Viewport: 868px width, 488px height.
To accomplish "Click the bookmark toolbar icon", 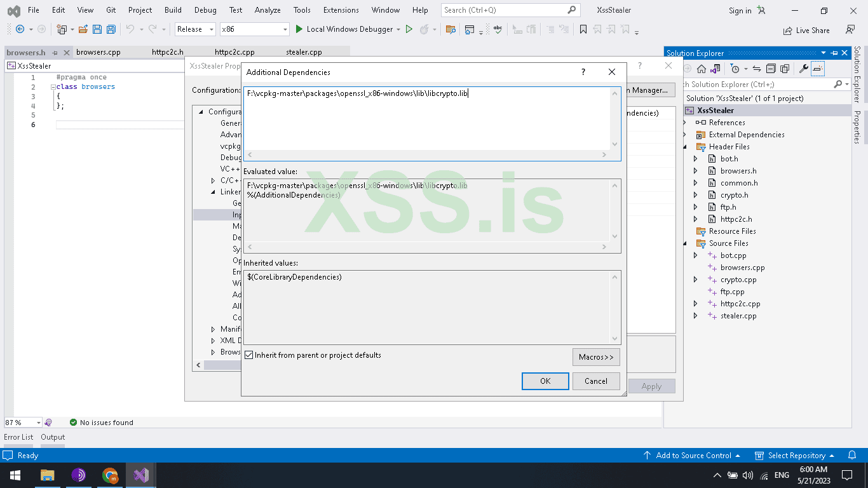I will 583,29.
